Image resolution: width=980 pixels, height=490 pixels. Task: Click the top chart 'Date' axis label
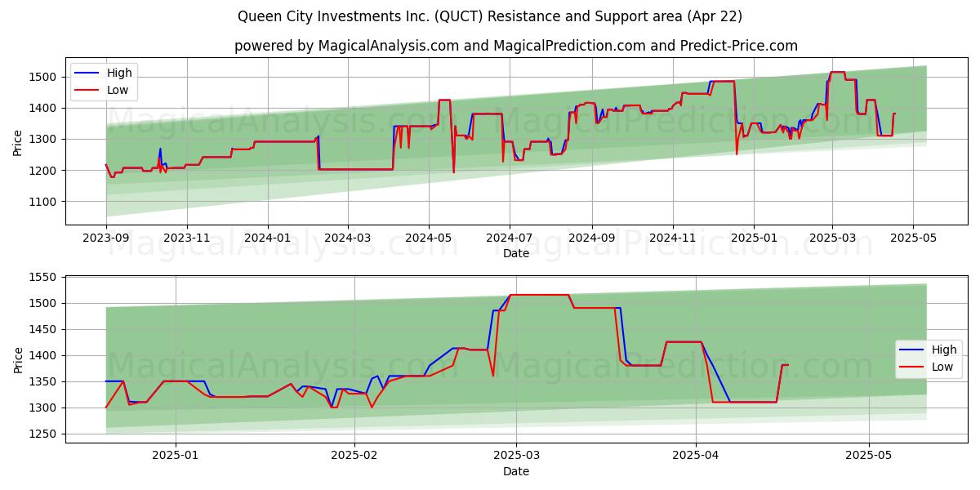[516, 254]
